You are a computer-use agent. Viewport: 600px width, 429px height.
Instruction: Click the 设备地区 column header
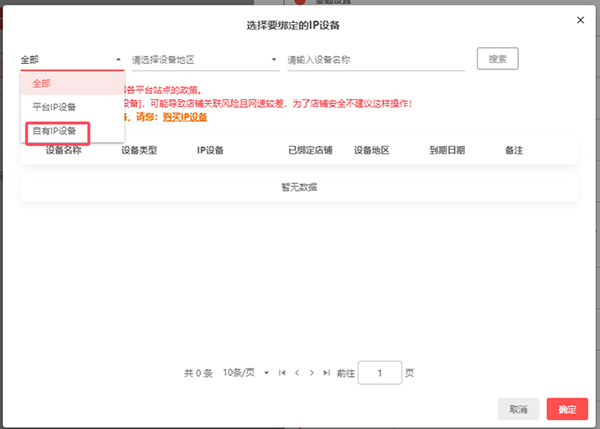(371, 150)
